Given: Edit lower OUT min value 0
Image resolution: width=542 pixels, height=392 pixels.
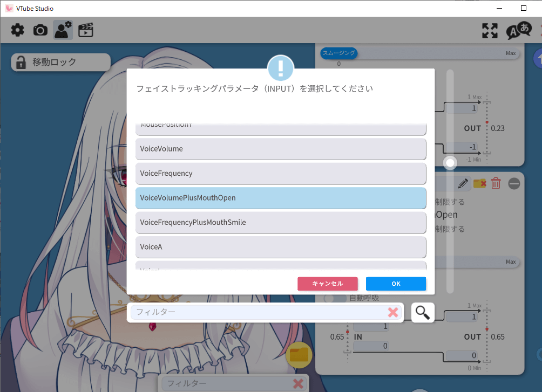Looking at the screenshot, I should [462, 355].
